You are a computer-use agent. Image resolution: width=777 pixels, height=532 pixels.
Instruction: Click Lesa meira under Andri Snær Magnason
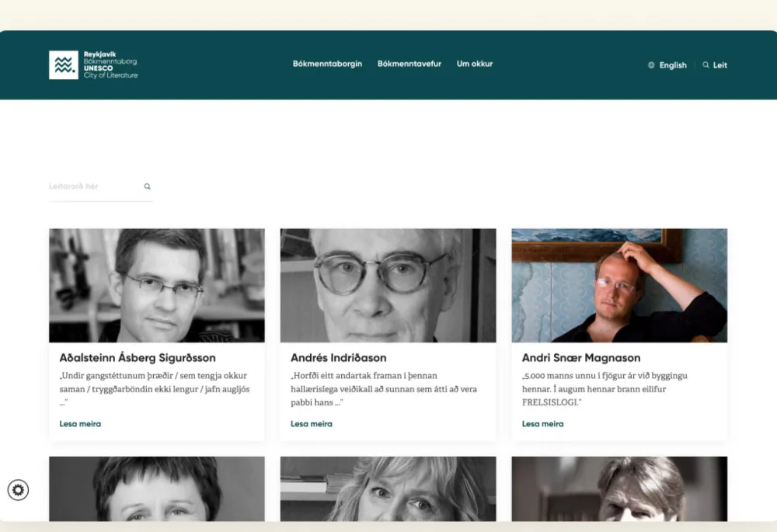[x=542, y=424]
